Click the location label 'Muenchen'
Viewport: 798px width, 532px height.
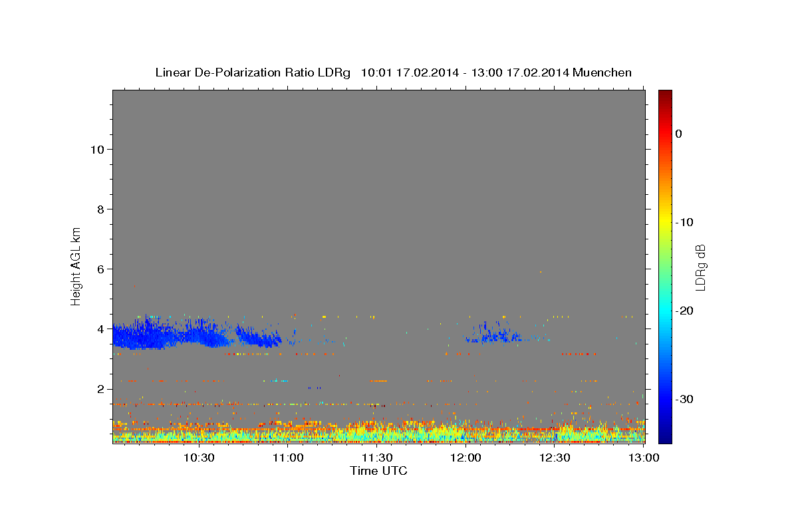click(x=600, y=72)
